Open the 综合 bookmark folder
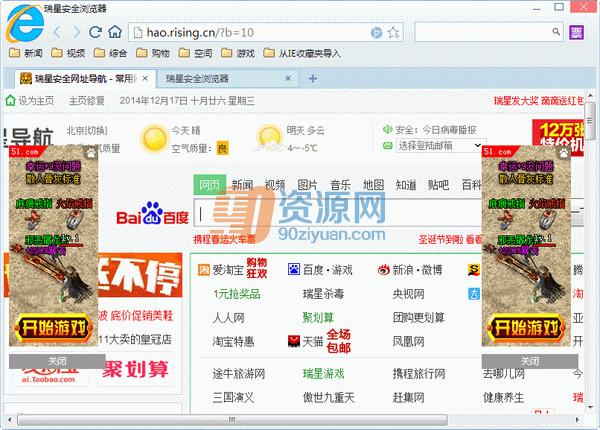 (x=110, y=53)
